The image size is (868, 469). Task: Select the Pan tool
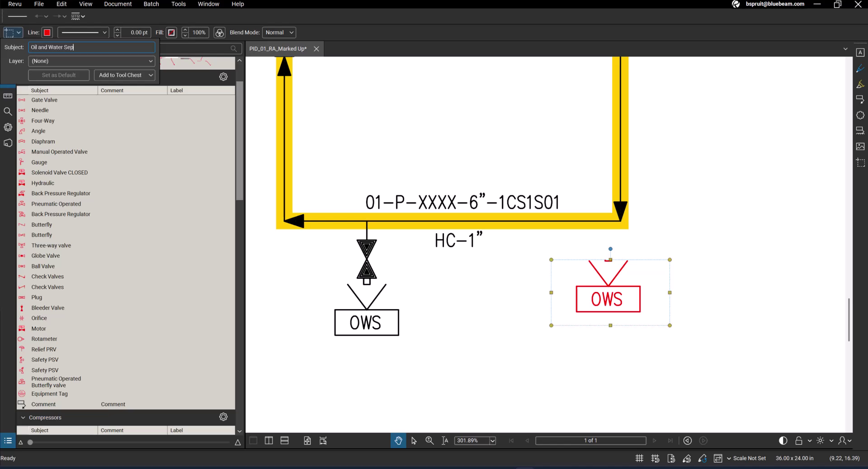[398, 441]
